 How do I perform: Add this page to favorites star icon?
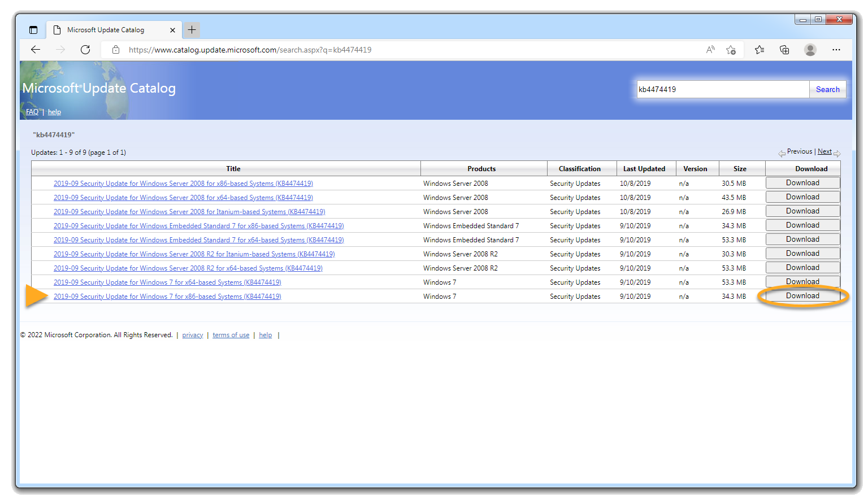tap(731, 50)
